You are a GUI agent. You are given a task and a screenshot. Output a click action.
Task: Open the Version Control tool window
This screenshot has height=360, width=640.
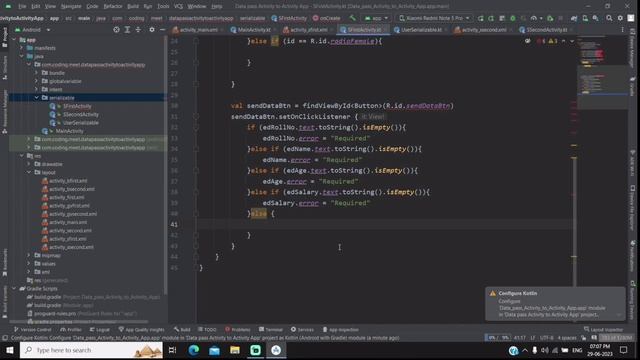pos(32,329)
